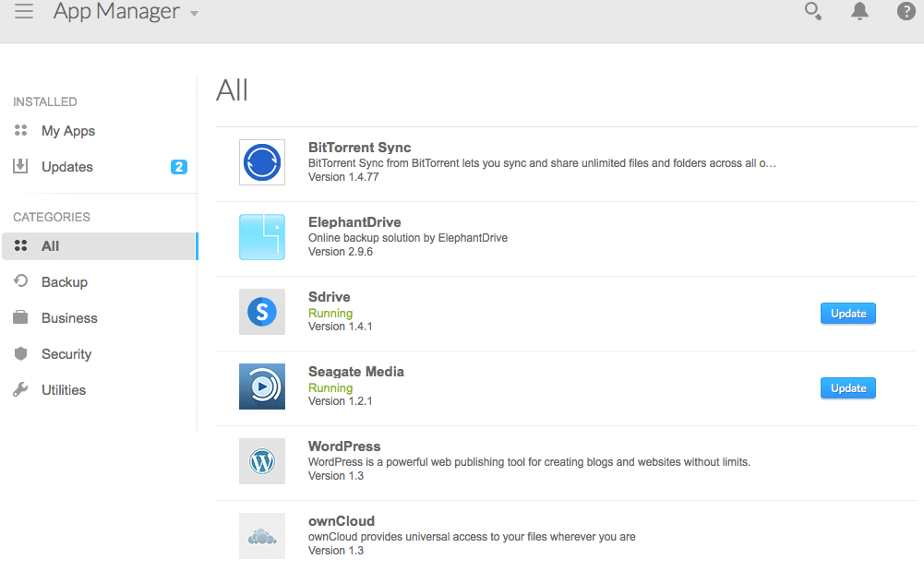
Task: Click the Security shield icon
Action: coord(20,353)
